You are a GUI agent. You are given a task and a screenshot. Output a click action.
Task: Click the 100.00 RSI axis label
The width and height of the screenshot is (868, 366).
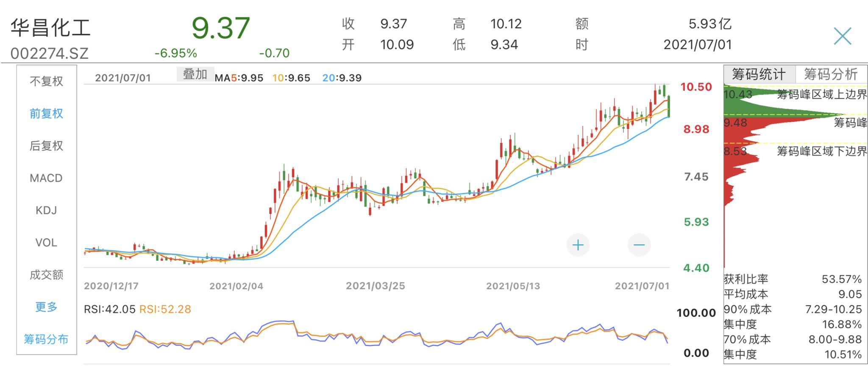[696, 313]
